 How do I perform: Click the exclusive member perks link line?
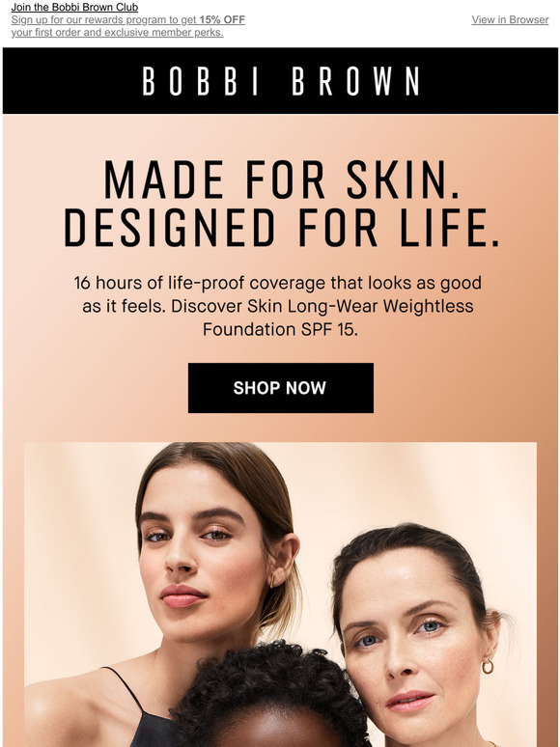pyautogui.click(x=117, y=33)
